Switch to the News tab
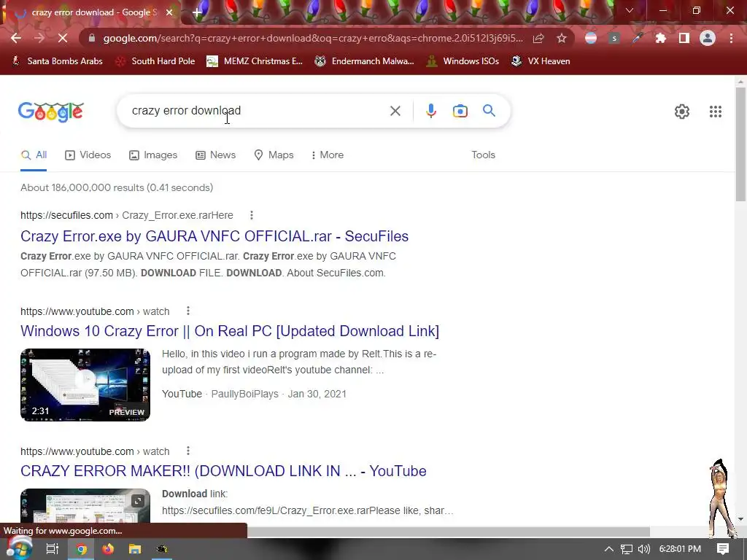The width and height of the screenshot is (747, 560). tap(216, 155)
